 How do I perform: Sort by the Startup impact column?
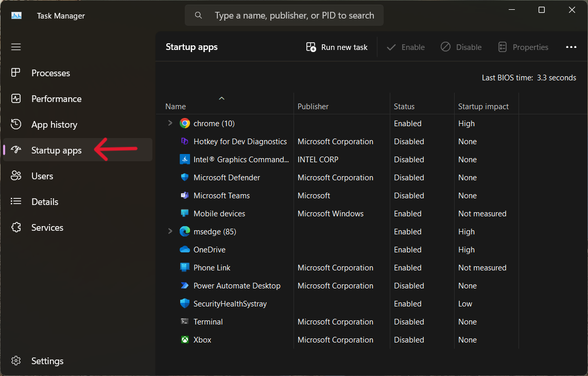pyautogui.click(x=483, y=107)
